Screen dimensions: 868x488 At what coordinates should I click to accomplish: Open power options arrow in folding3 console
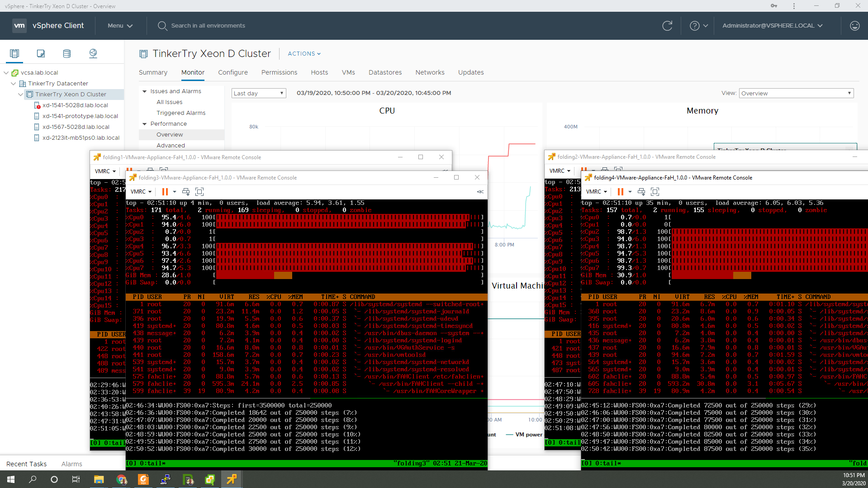175,192
